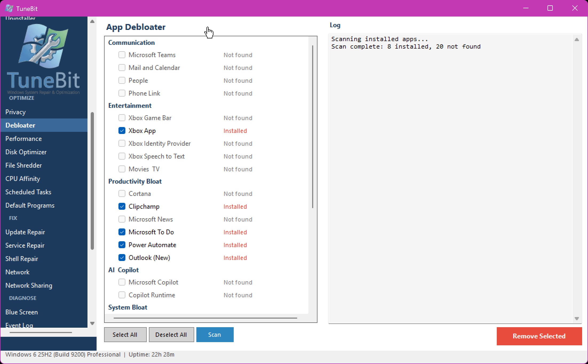Open Update Repair page

point(44,232)
